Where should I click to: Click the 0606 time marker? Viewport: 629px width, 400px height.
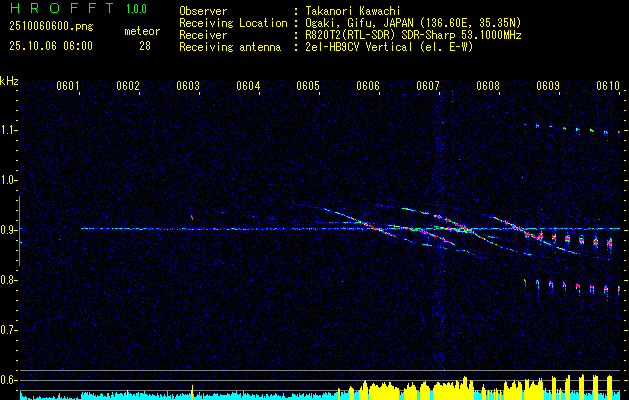368,86
